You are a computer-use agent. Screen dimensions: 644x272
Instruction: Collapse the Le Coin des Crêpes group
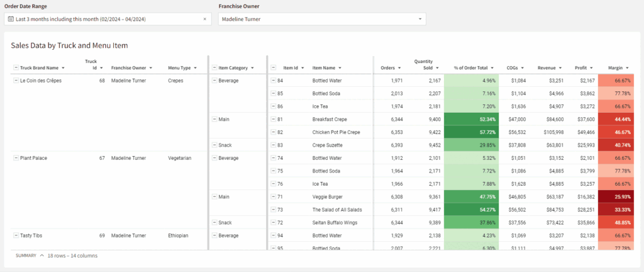tap(16, 81)
